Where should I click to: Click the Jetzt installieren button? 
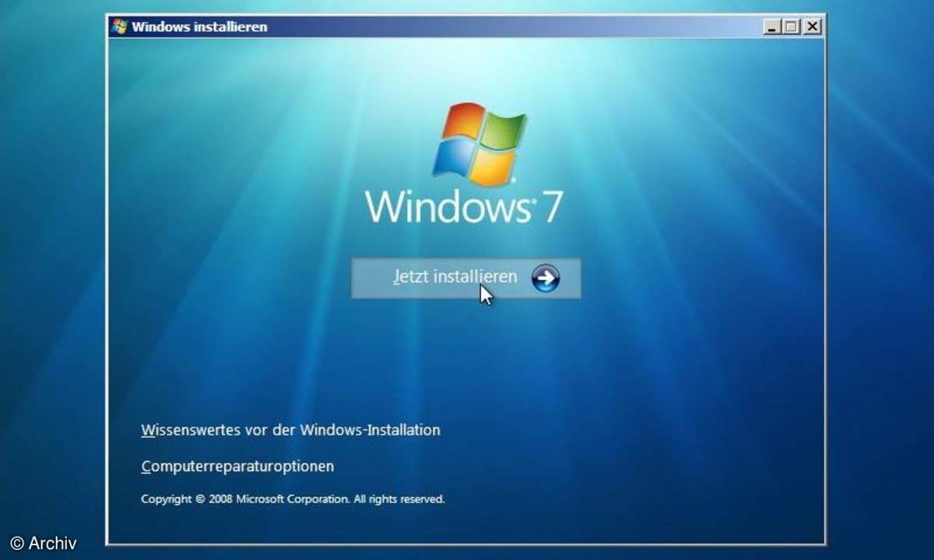point(465,278)
